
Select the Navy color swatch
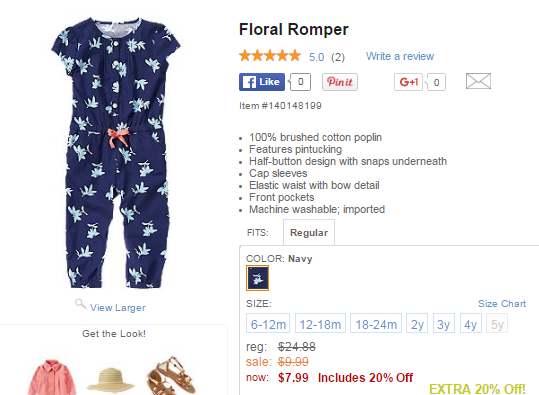pyautogui.click(x=257, y=278)
